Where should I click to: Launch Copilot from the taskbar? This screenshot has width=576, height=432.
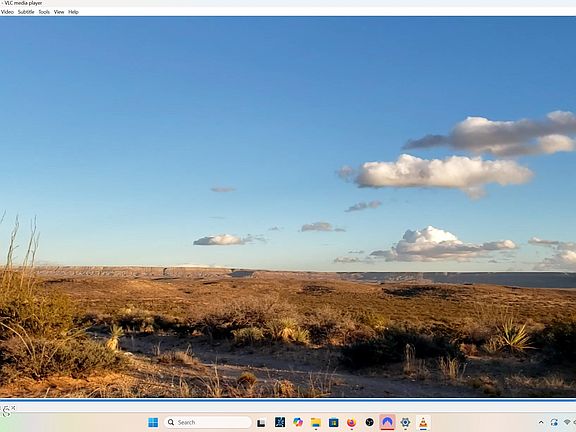point(298,422)
